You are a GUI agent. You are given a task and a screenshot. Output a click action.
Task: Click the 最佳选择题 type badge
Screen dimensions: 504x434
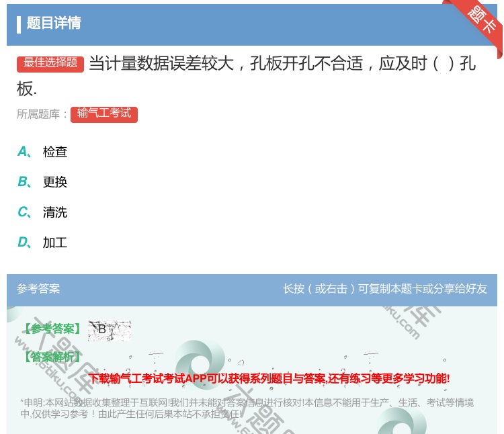click(x=50, y=63)
